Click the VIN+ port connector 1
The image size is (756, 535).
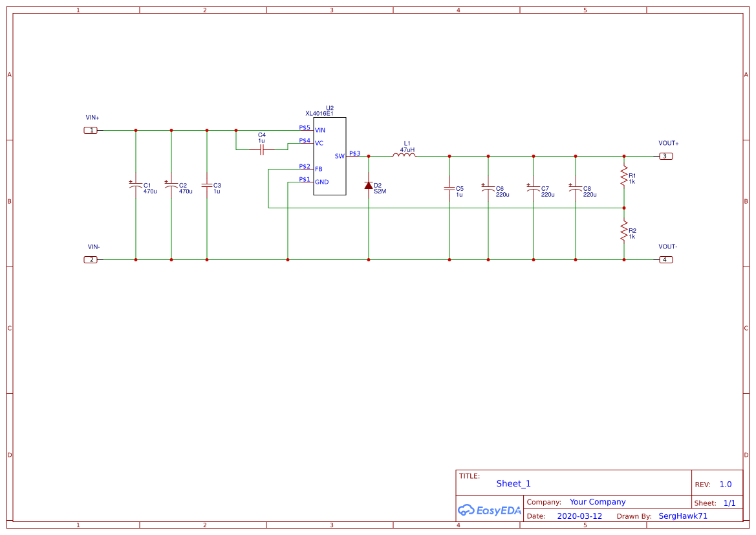point(91,130)
